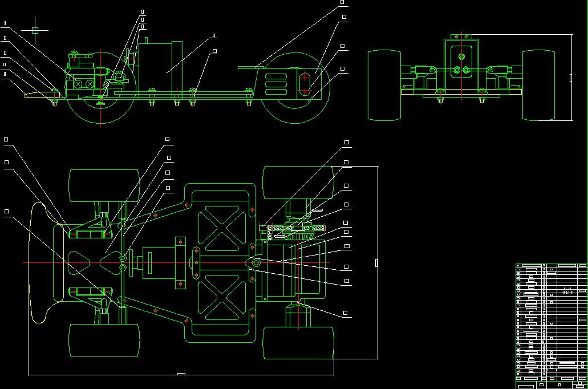
Task: Click the upper X-braced chassis cutout in the plan view
Action: pos(222,229)
